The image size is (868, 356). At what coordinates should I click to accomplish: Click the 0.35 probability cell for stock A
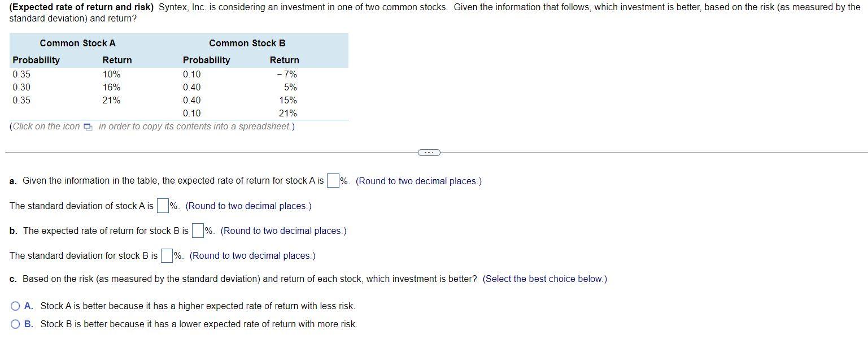tap(21, 74)
